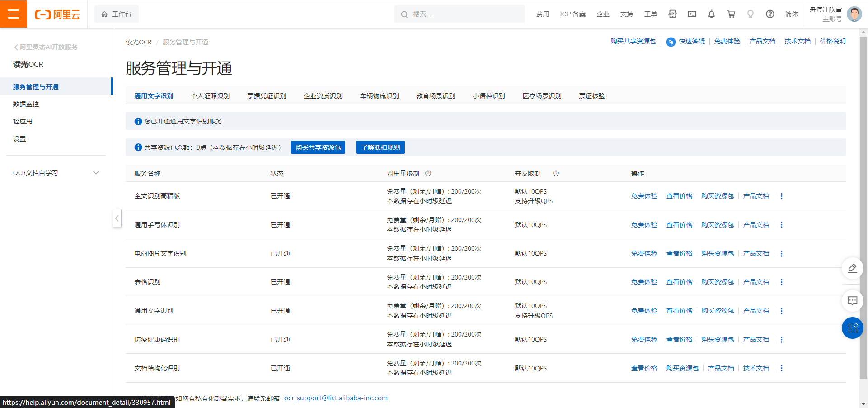
Task: Go back to 阿里灵杰AI开放服务
Action: click(46, 47)
